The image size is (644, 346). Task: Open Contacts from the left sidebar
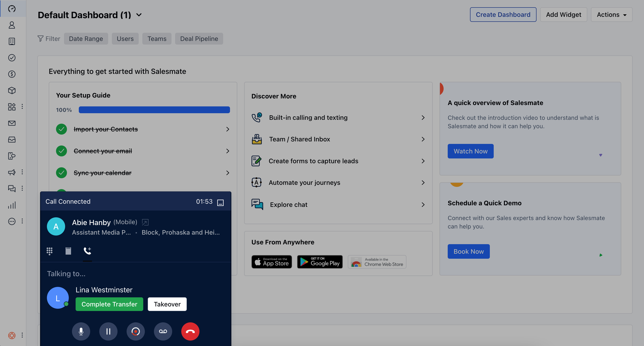(x=12, y=25)
